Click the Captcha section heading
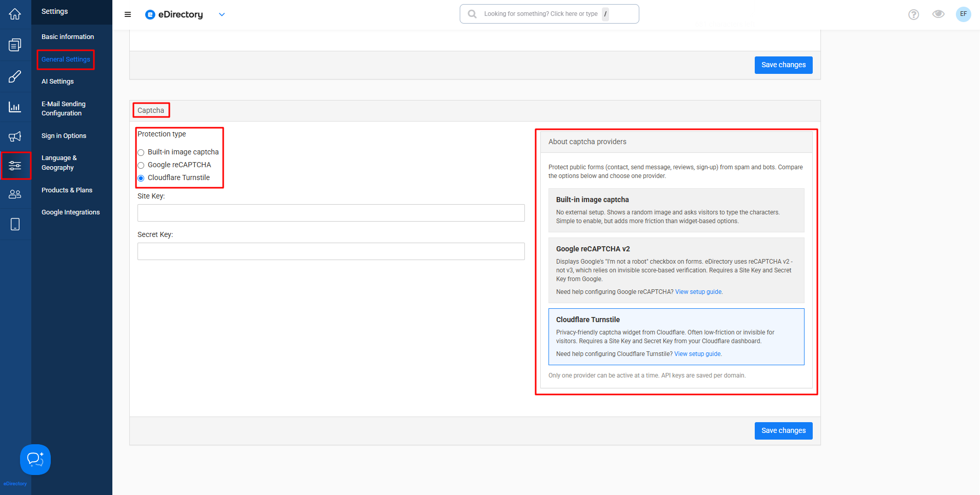Screen dimensions: 980x495 [151, 110]
